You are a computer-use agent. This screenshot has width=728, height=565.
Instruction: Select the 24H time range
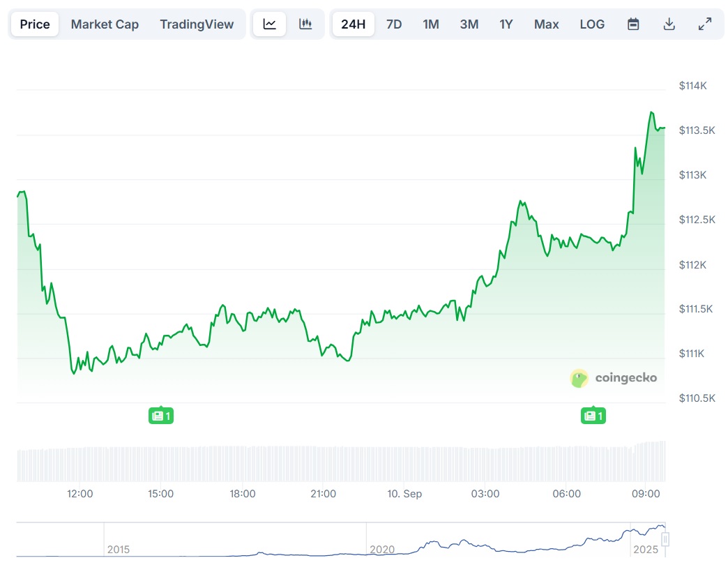(x=354, y=24)
